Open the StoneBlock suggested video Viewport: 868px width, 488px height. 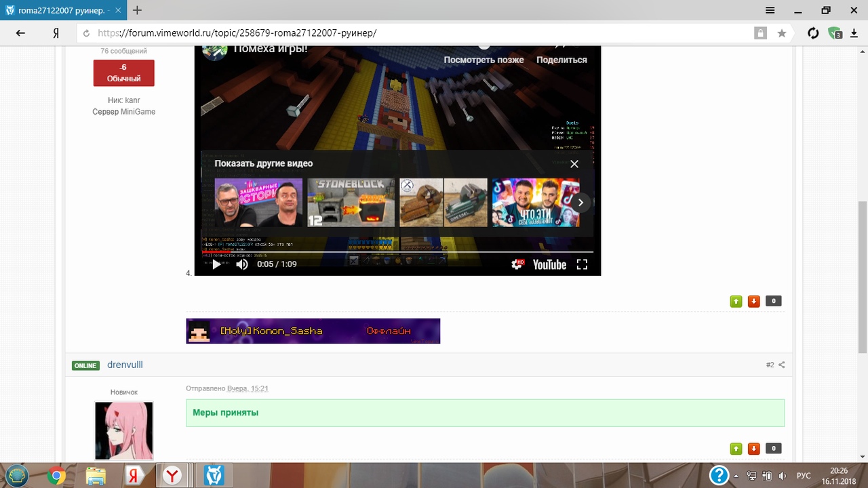point(351,202)
